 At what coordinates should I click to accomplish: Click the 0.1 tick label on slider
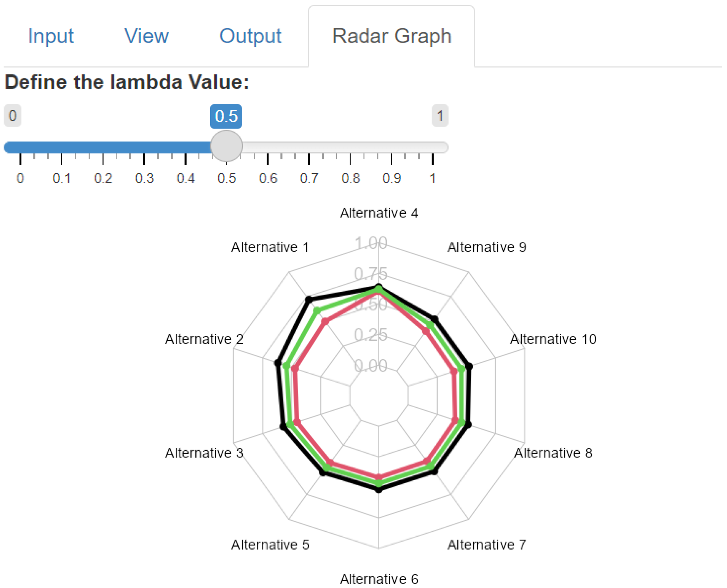tap(62, 179)
